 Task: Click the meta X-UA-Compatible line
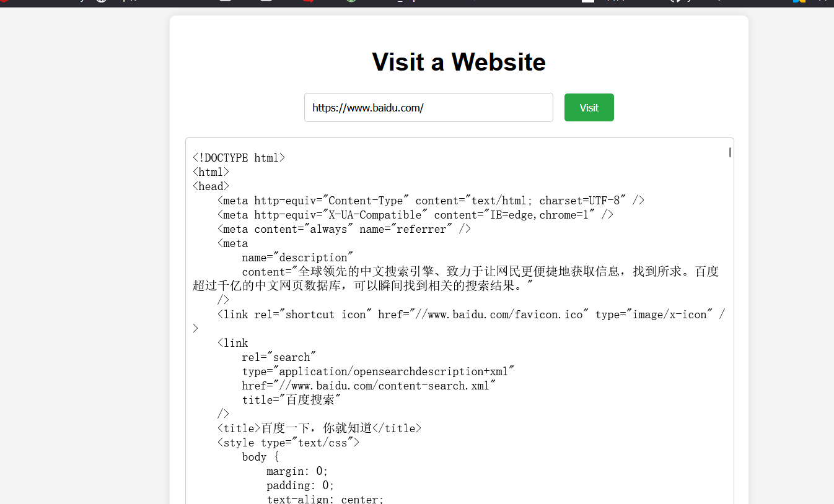(416, 215)
